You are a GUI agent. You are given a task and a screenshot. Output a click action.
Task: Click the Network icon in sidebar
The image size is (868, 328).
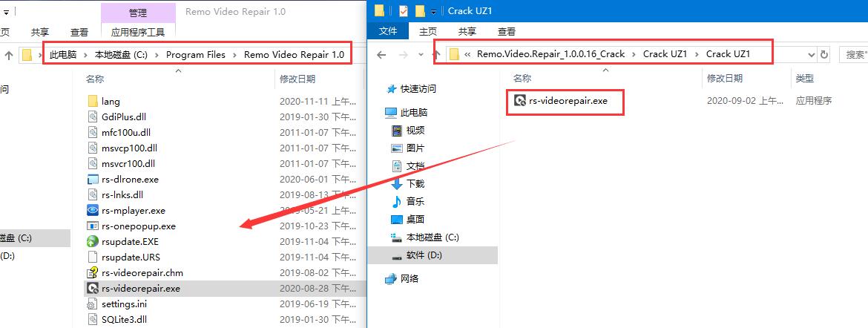coord(392,279)
